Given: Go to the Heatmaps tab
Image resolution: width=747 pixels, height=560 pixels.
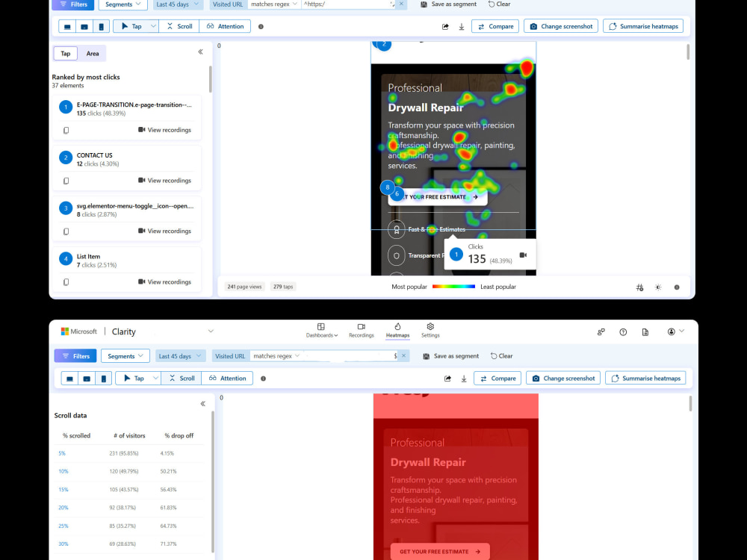Looking at the screenshot, I should pyautogui.click(x=398, y=331).
